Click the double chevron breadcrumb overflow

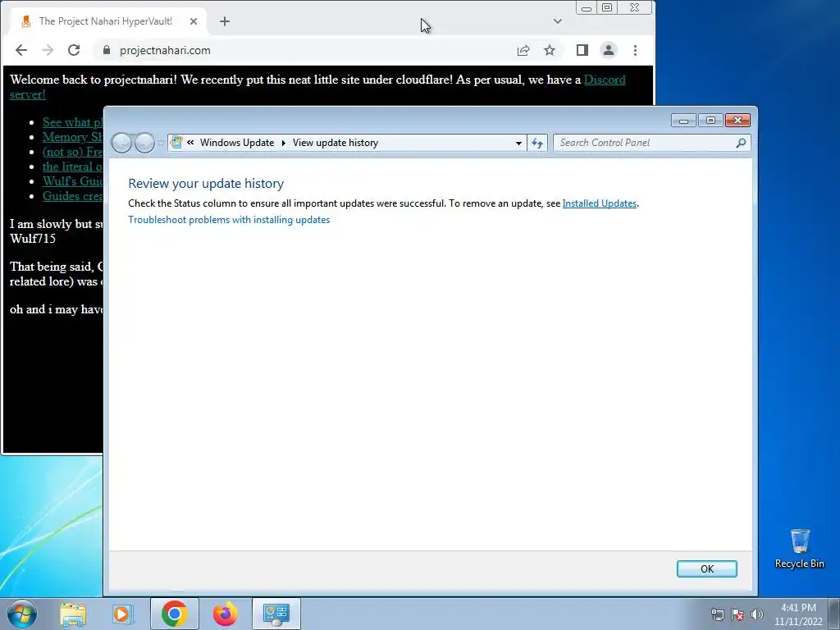(x=190, y=143)
